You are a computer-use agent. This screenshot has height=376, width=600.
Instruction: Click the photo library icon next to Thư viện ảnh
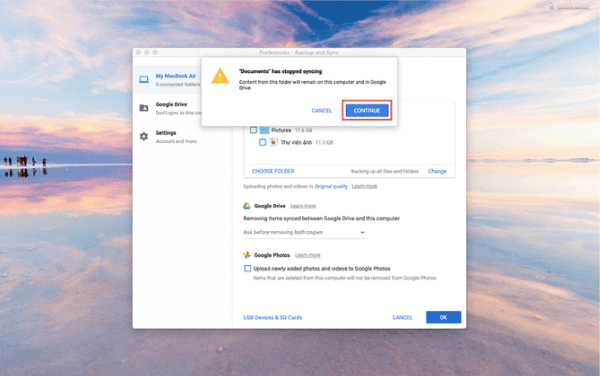274,142
